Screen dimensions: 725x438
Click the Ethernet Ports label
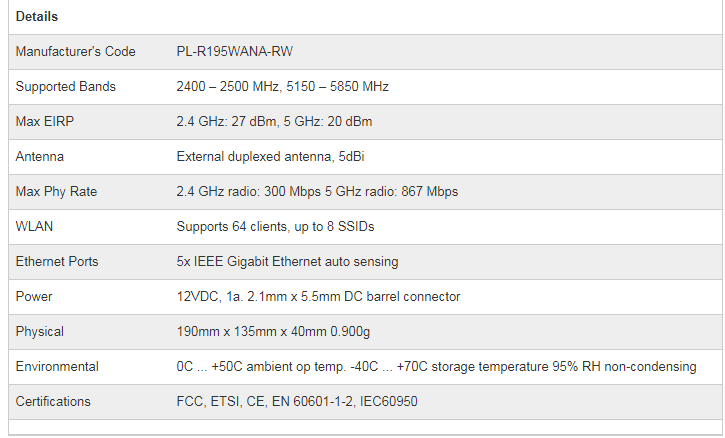pyautogui.click(x=57, y=262)
